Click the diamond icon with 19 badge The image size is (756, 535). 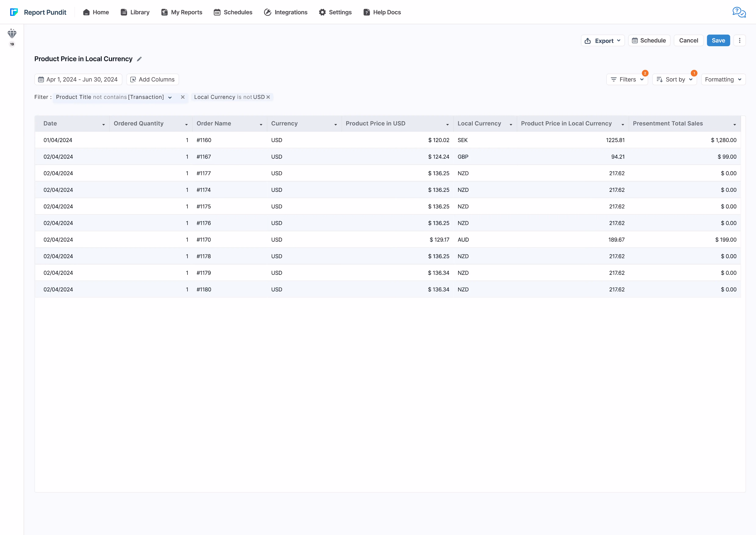(12, 37)
